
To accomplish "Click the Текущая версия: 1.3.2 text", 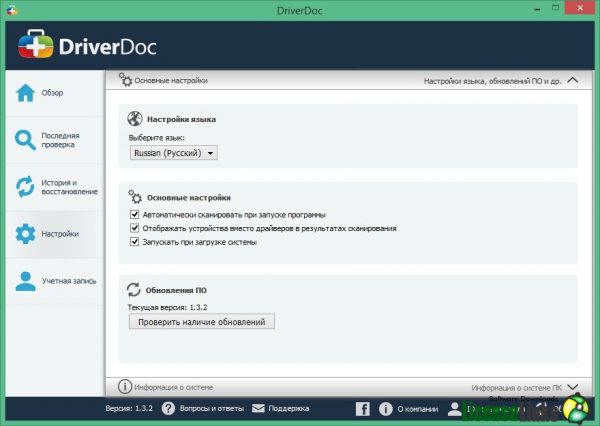I will [167, 307].
